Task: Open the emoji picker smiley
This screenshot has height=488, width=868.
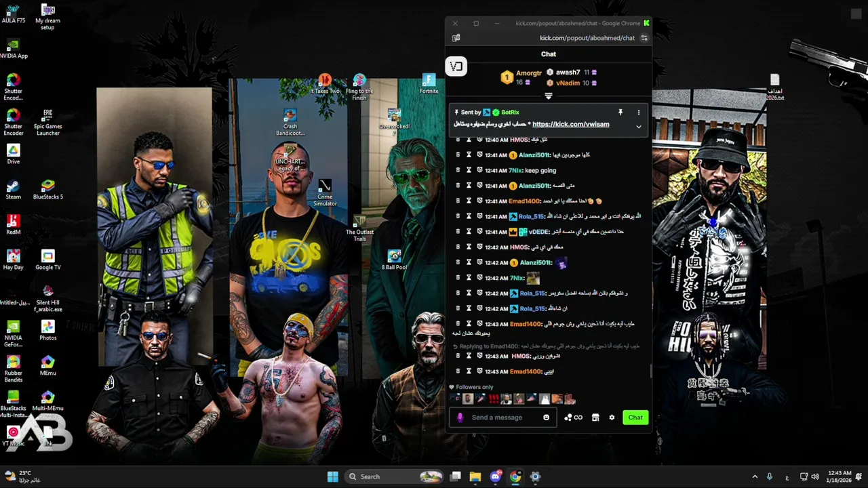Action: coord(546,418)
